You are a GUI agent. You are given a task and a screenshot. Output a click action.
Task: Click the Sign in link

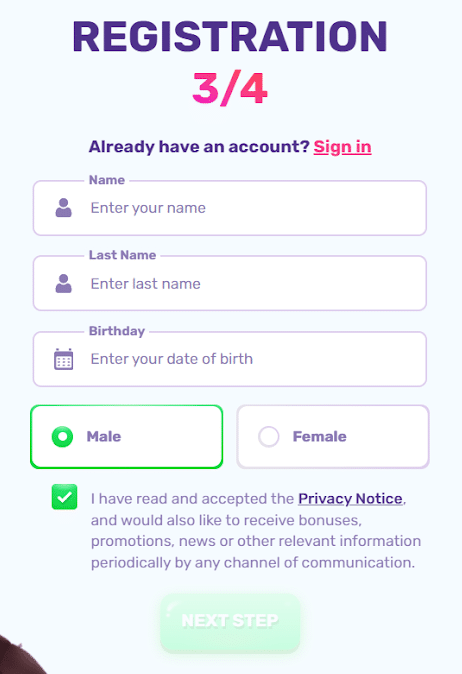(343, 147)
